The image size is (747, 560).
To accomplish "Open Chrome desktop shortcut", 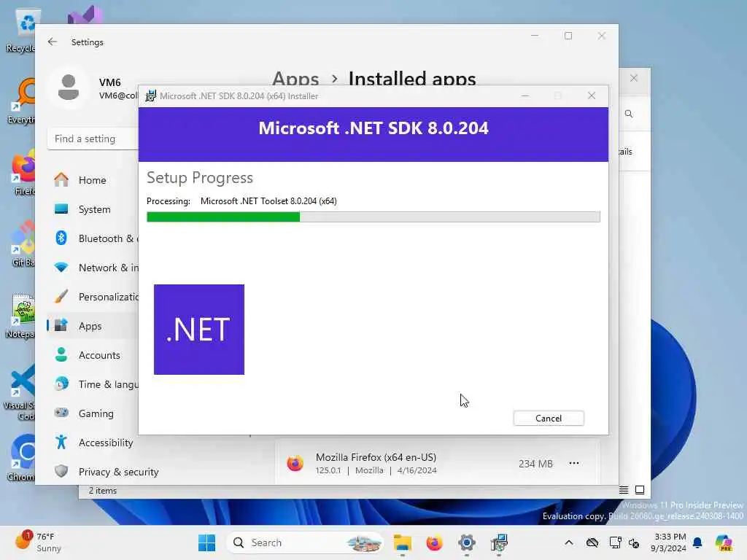I will [22, 458].
